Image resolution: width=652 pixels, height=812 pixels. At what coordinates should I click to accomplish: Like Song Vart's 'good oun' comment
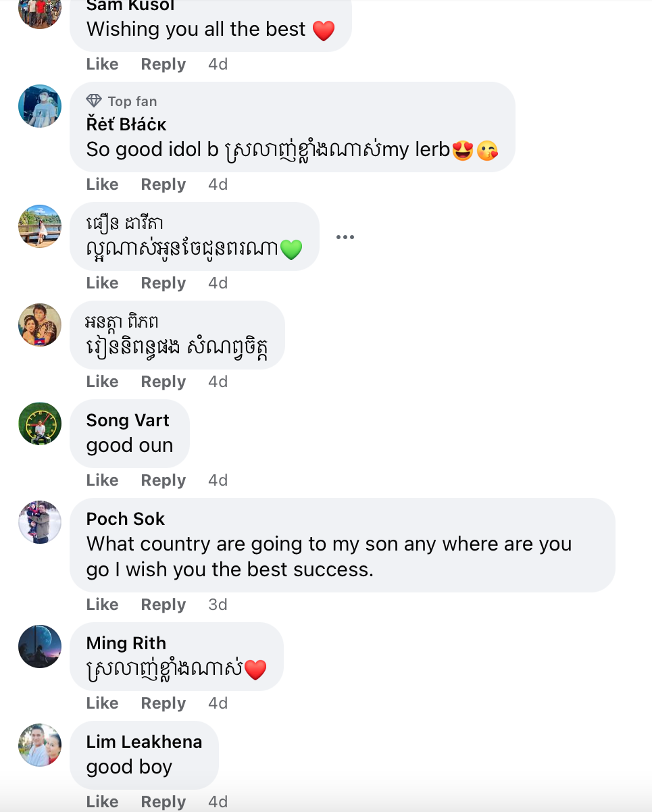pyautogui.click(x=102, y=480)
